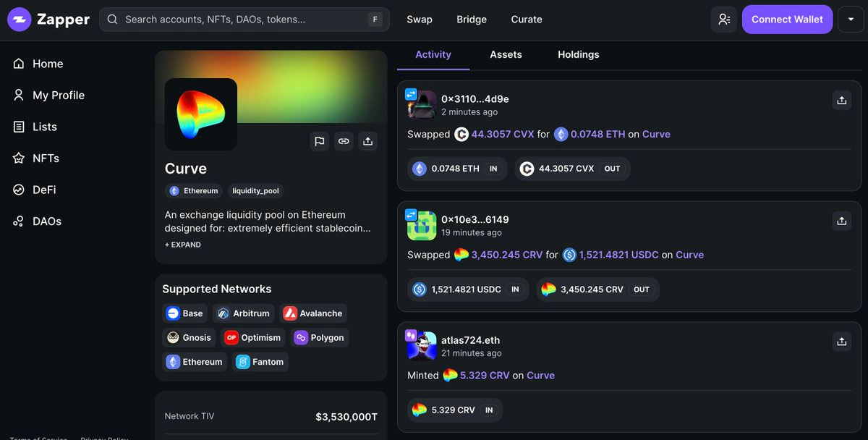Switch to the Activity tab

[x=433, y=54]
